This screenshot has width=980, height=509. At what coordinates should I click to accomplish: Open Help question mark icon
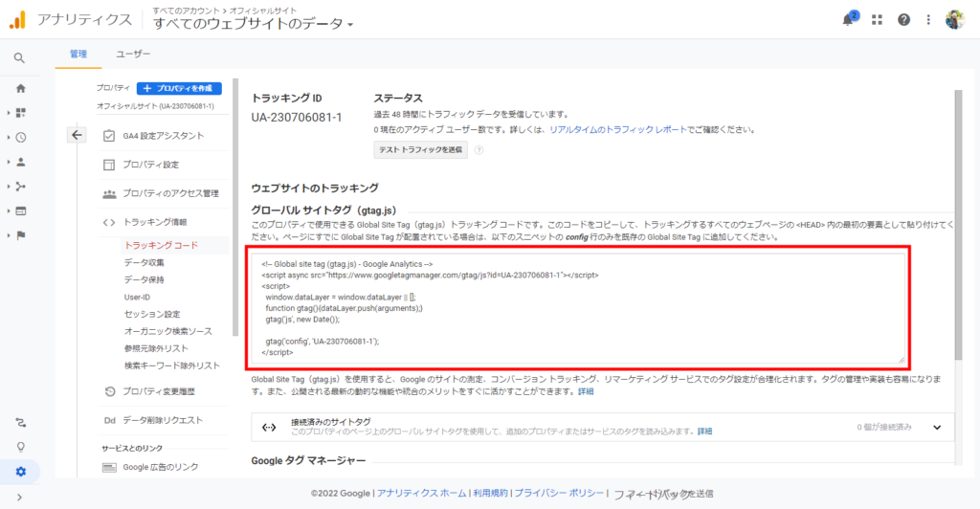pyautogui.click(x=903, y=20)
